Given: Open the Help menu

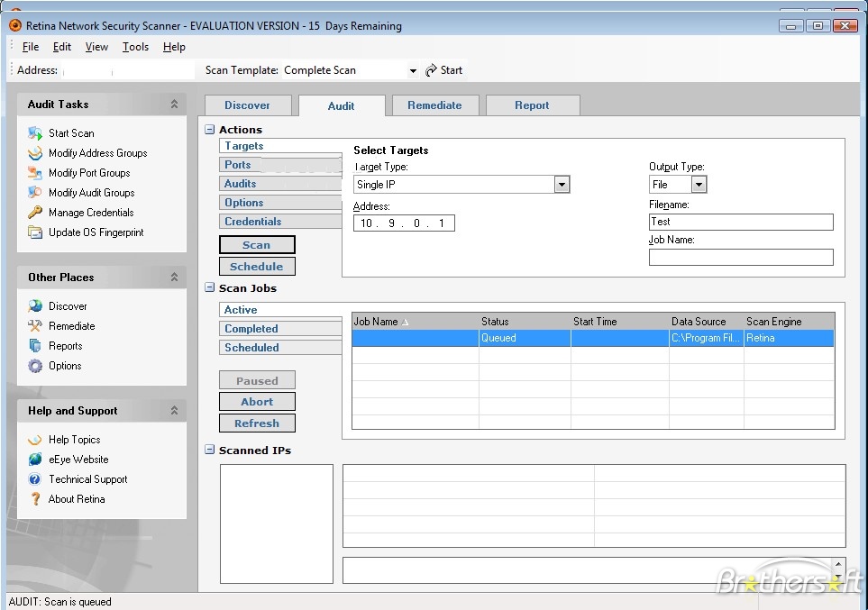Looking at the screenshot, I should (x=174, y=47).
